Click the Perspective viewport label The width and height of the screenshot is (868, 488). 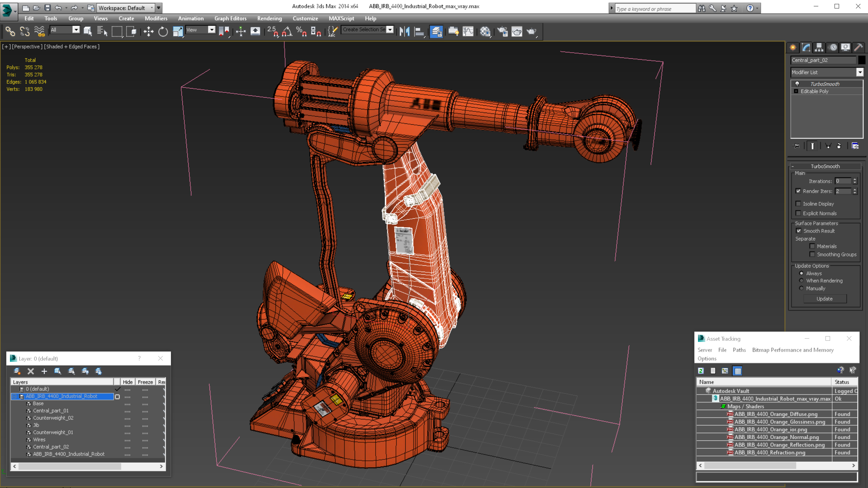[x=27, y=46]
